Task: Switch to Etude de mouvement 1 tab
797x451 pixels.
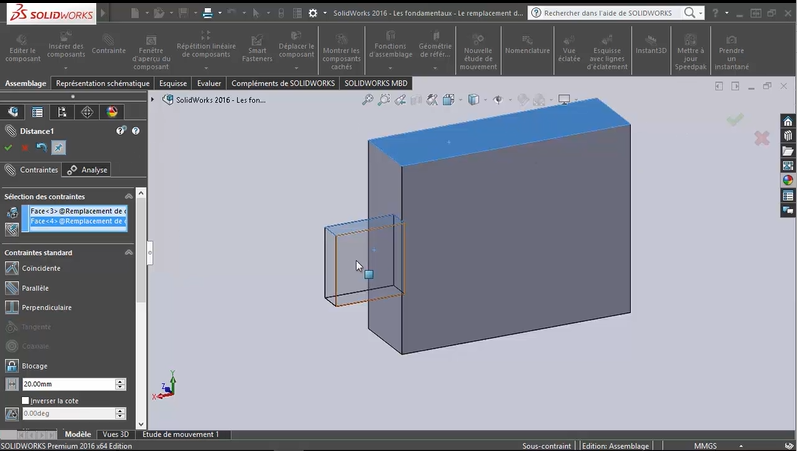Action: click(x=181, y=435)
